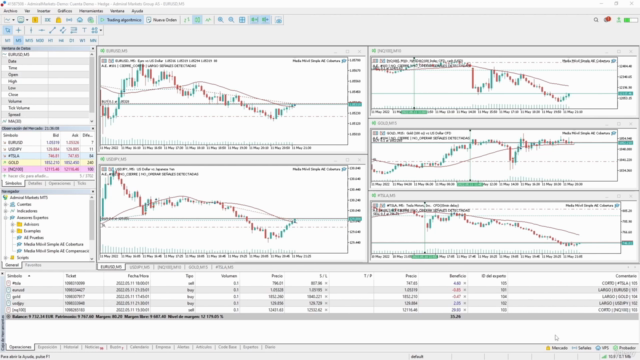Open the Calendario tab in toolbox
The image size is (640, 360).
[139, 347]
